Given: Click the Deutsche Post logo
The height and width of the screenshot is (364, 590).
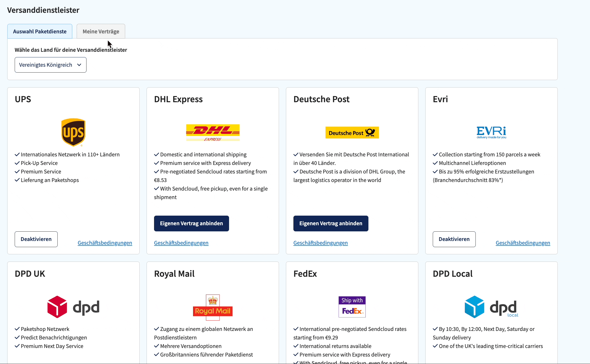Looking at the screenshot, I should pyautogui.click(x=352, y=132).
